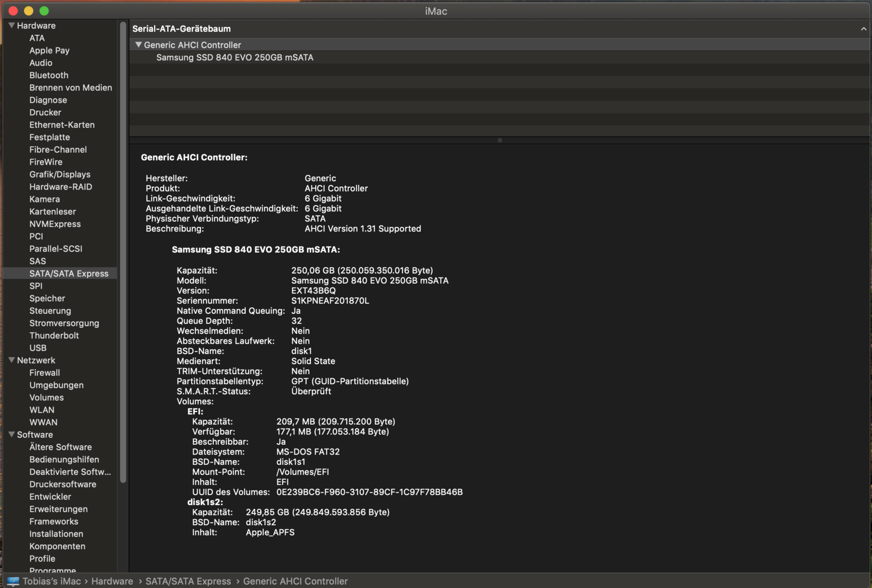The image size is (872, 588).
Task: Select Brennen von Medien entry
Action: click(x=71, y=88)
